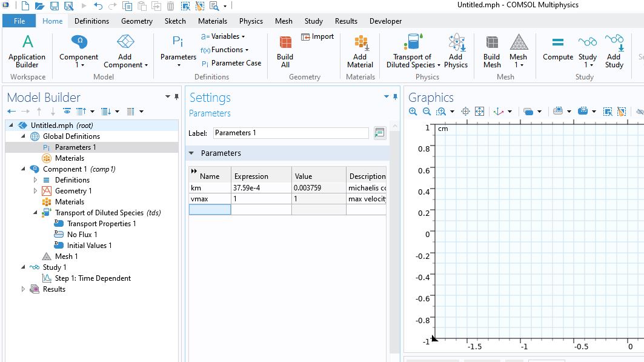Open the Variables dropdown in the ribbon

click(x=223, y=36)
